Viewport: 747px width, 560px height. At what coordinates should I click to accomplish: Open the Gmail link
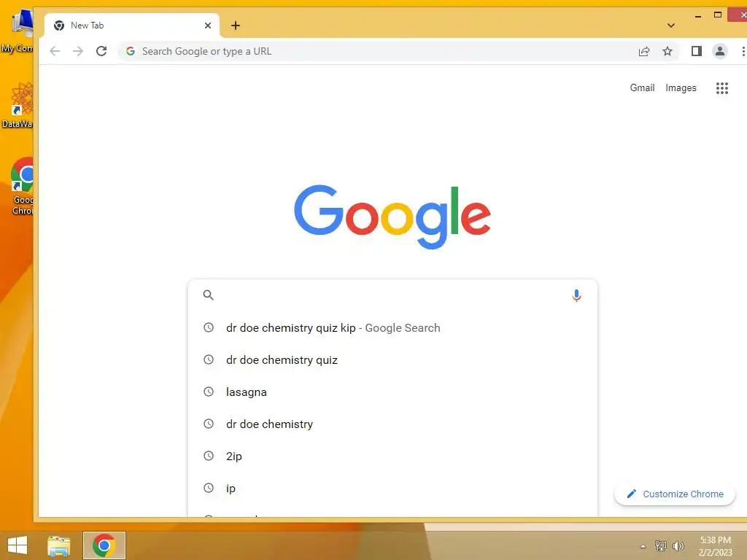point(642,87)
